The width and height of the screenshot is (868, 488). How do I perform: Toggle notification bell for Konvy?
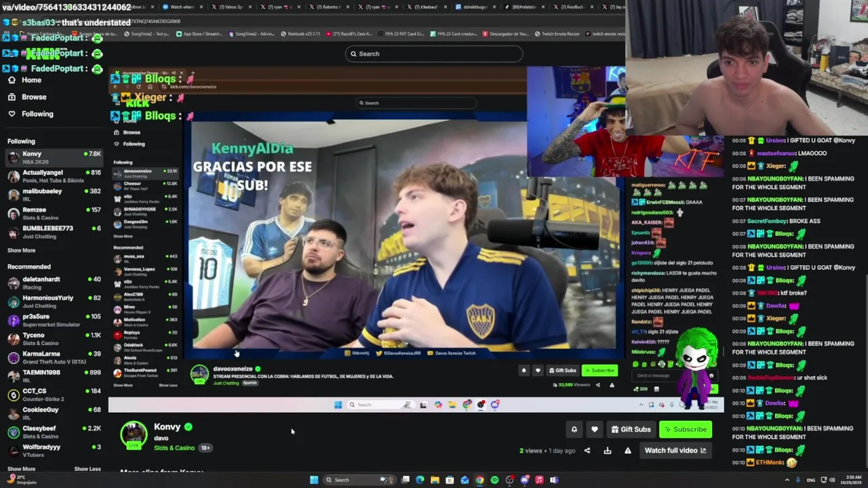click(574, 429)
